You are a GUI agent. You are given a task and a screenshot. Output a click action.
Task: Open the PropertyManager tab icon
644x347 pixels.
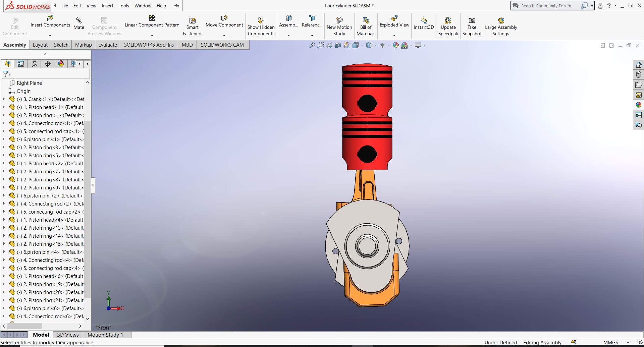point(21,64)
